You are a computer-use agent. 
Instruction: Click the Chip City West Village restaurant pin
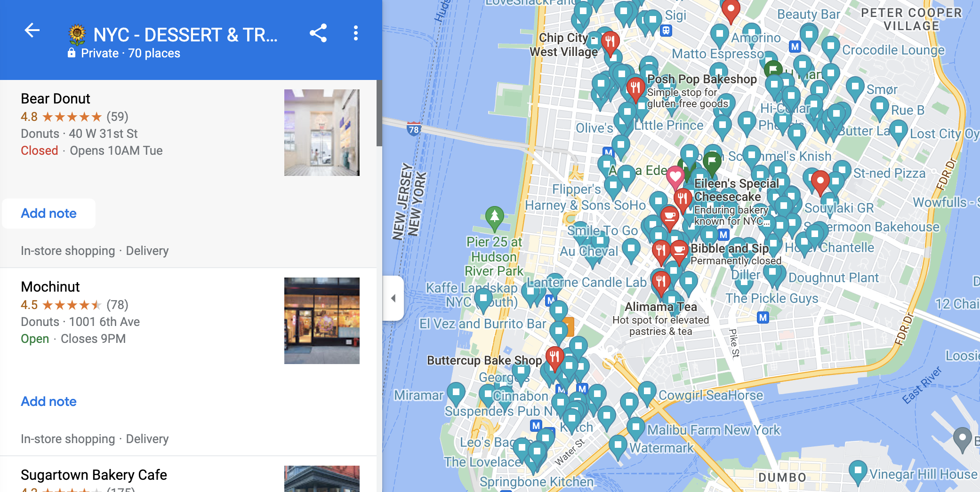[610, 42]
